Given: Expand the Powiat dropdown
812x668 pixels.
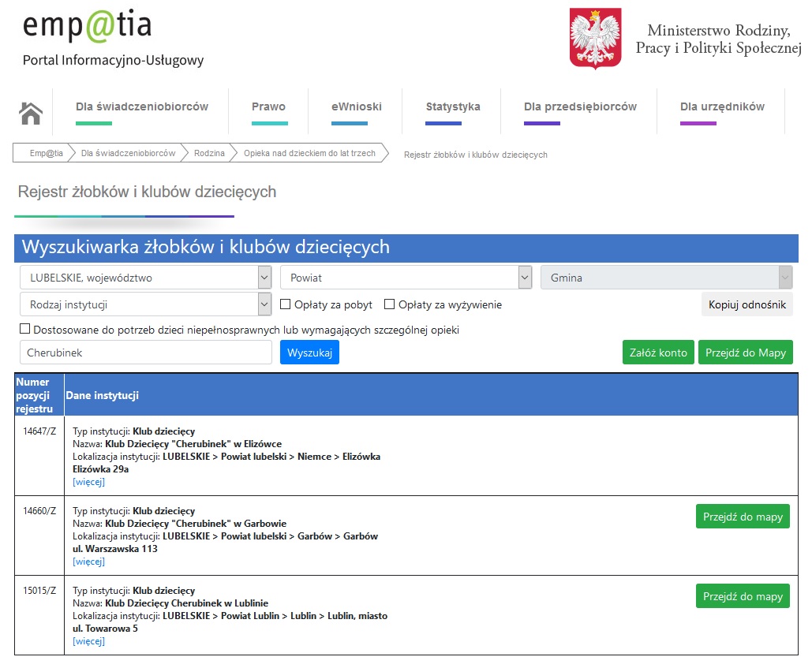Looking at the screenshot, I should coord(406,278).
